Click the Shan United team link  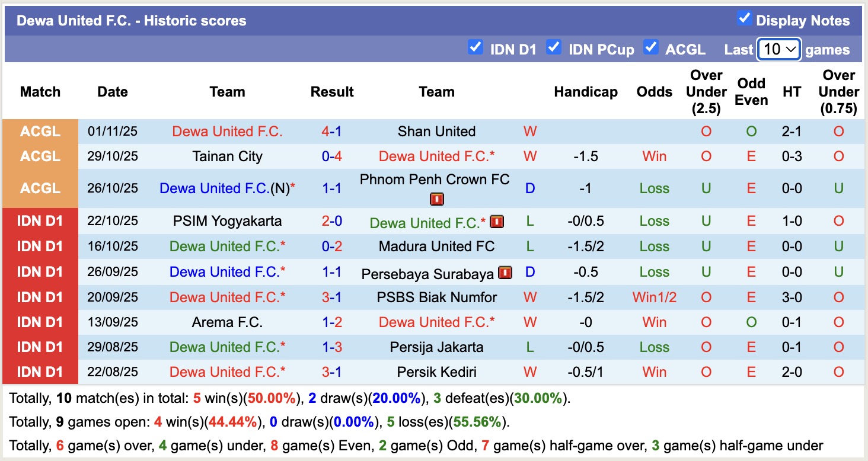pos(436,131)
